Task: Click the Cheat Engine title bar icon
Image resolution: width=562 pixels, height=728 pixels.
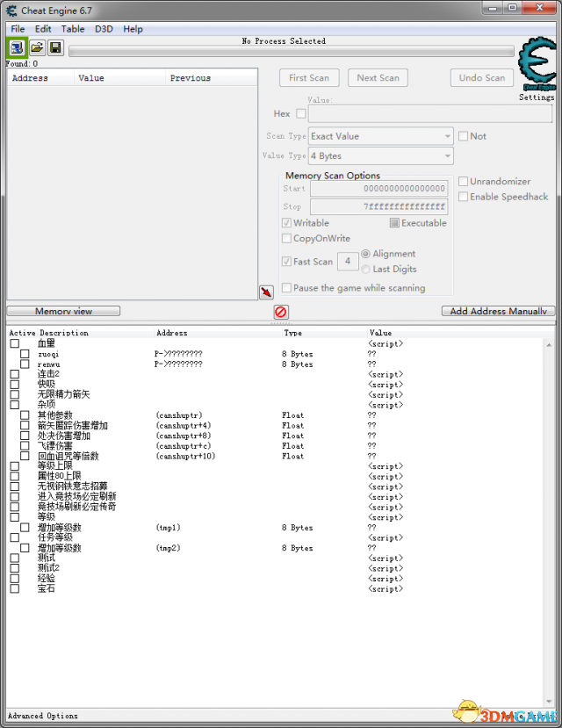Action: pos(11,11)
